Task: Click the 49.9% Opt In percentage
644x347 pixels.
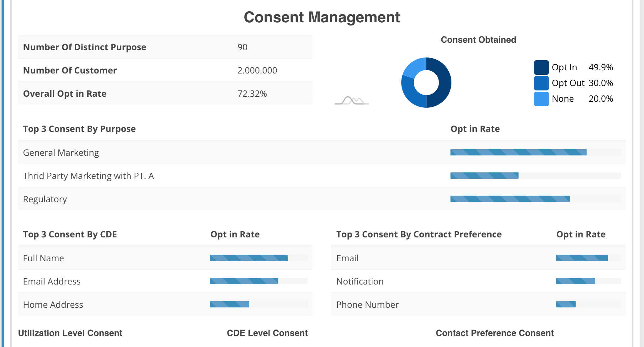Action: tap(601, 67)
